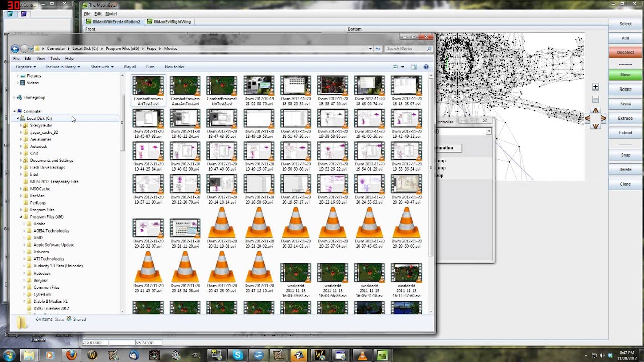Viewport: 644px width, 362px height.
Task: Go back in the Explorer window
Action: point(15,49)
